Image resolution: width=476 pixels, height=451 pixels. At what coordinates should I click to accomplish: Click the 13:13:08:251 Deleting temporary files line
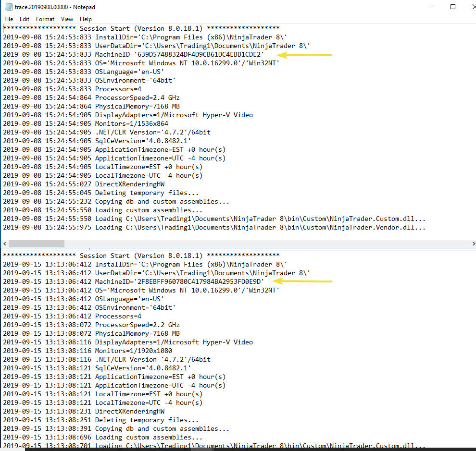tap(101, 420)
